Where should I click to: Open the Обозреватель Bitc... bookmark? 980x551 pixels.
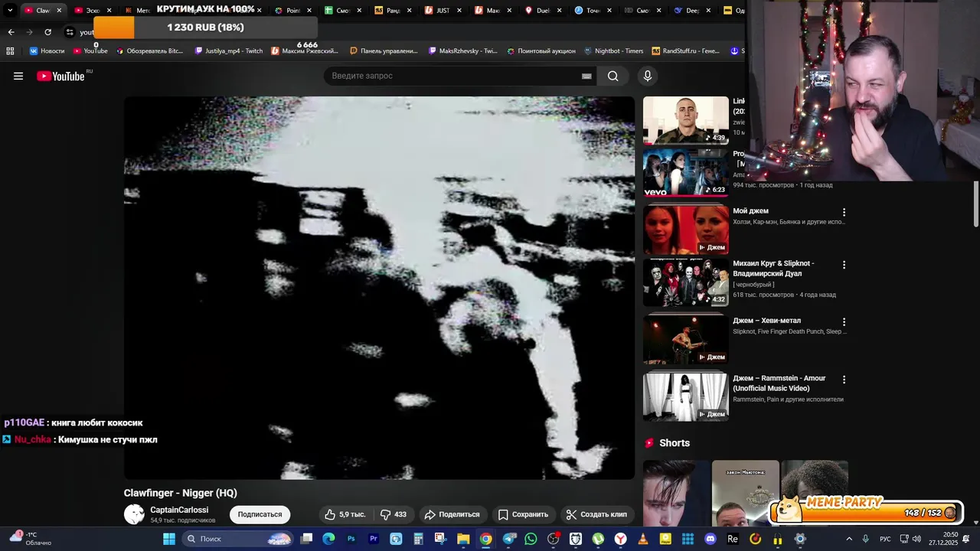149,51
